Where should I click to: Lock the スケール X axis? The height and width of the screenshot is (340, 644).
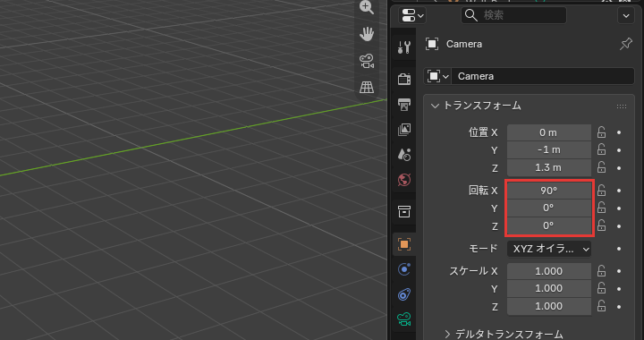tap(602, 271)
